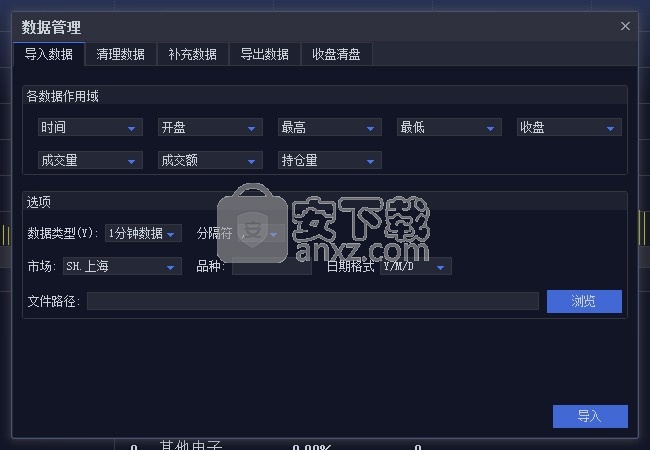Click the 浏览 browse button
Image resolution: width=650 pixels, height=450 pixels.
tap(584, 301)
